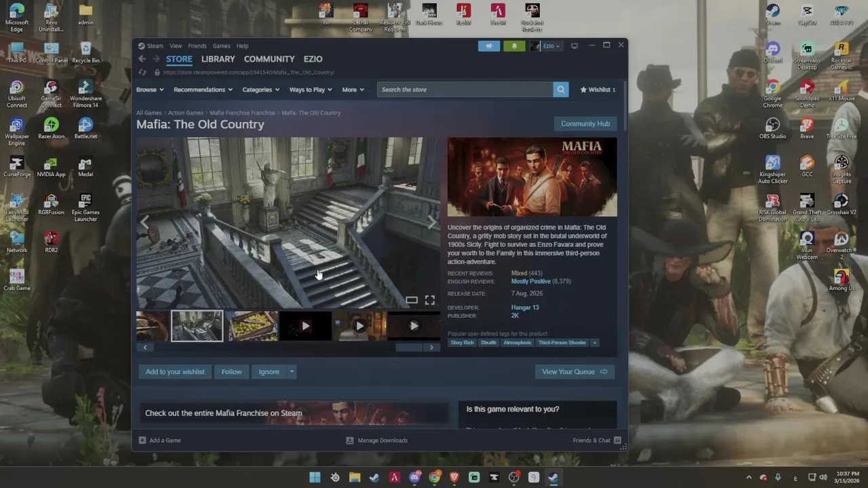Image resolution: width=868 pixels, height=488 pixels.
Task: Show hidden system tray icons
Action: 749,478
